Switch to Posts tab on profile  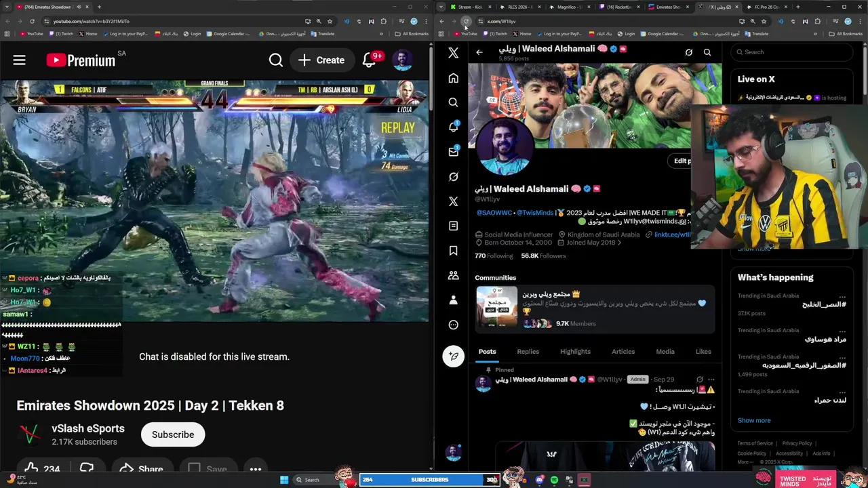(487, 352)
